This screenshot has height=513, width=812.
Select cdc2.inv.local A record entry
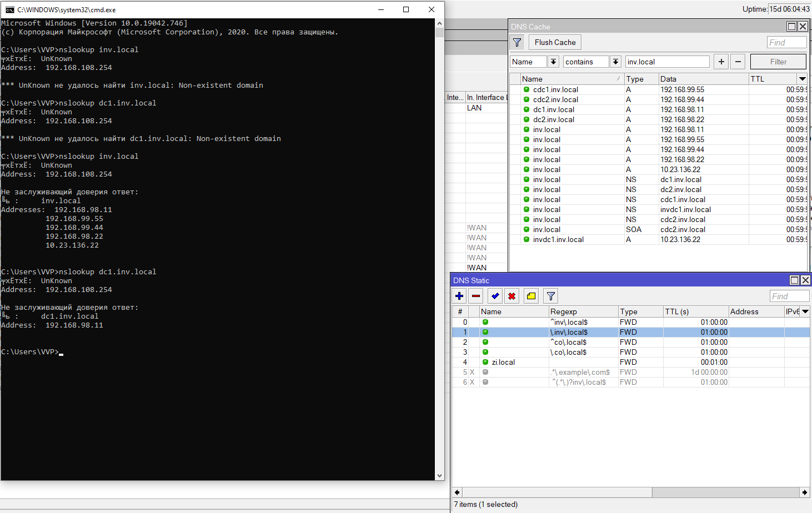point(658,99)
